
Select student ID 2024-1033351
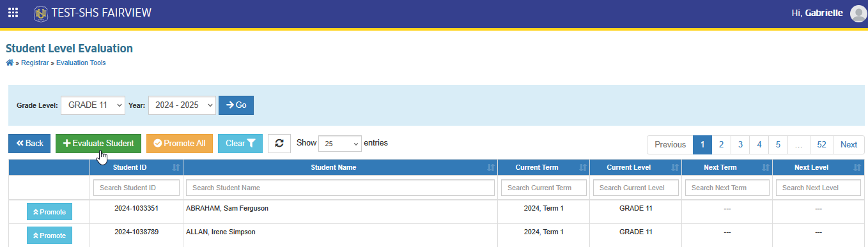[x=136, y=208]
